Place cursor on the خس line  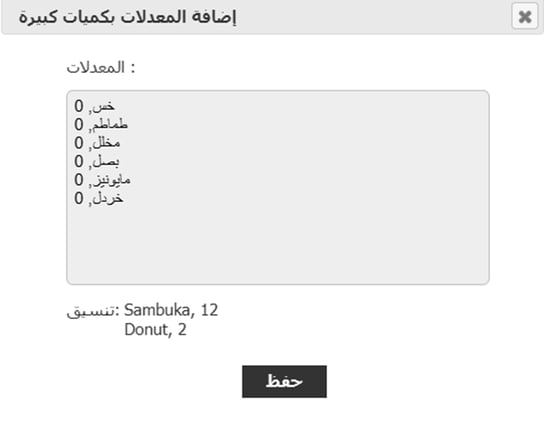click(x=94, y=106)
